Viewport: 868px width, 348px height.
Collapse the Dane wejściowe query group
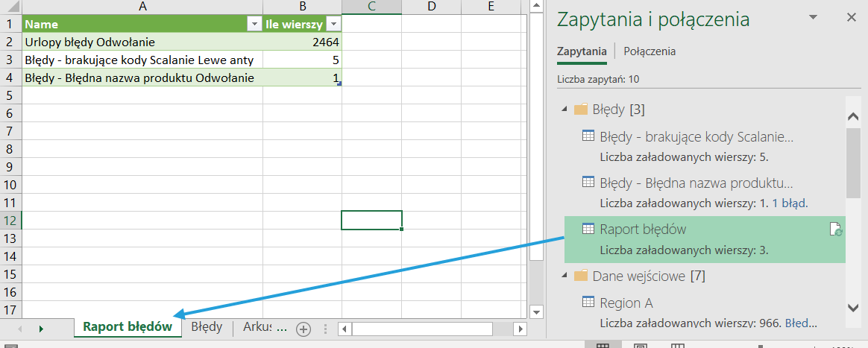point(564,276)
